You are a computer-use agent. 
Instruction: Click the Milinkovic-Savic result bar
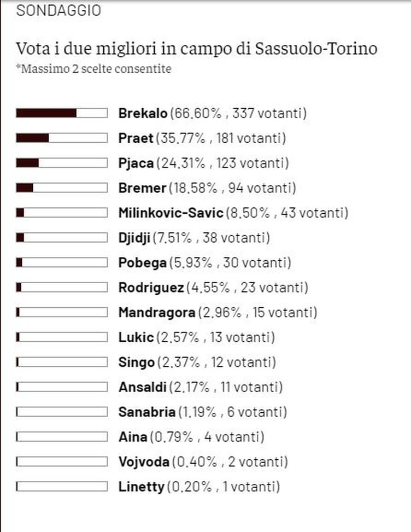(x=62, y=213)
